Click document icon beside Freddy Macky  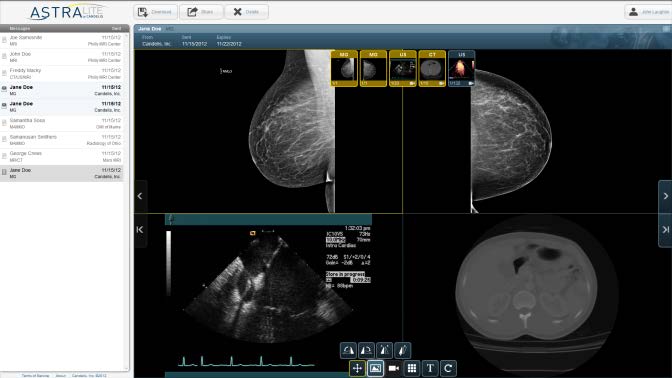point(4,73)
